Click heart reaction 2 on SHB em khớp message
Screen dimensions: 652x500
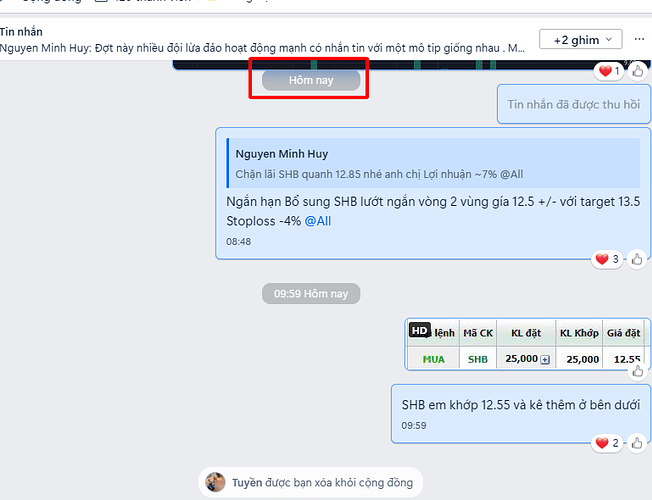click(x=607, y=443)
